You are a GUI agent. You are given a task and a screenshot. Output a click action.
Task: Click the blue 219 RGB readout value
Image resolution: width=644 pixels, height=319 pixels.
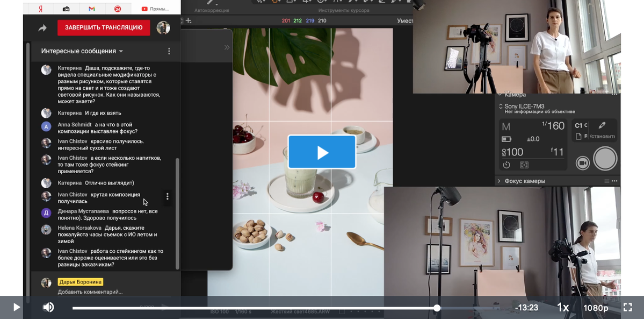(310, 20)
